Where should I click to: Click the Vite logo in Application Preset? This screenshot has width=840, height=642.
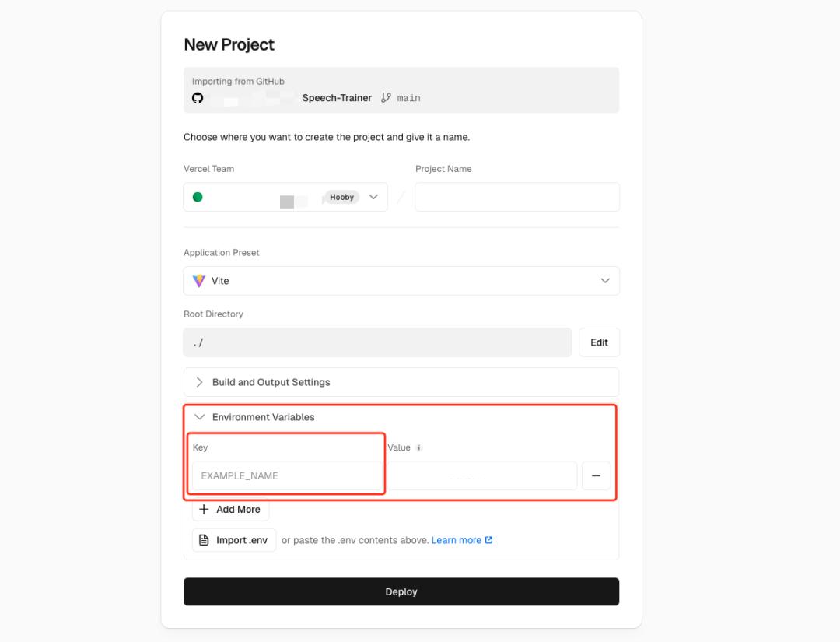click(x=199, y=281)
